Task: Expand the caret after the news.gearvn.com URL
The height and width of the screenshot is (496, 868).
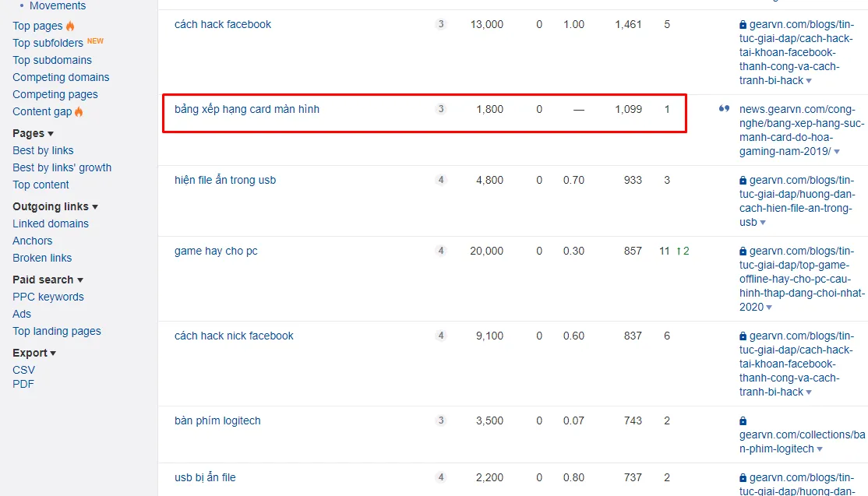Action: 836,152
